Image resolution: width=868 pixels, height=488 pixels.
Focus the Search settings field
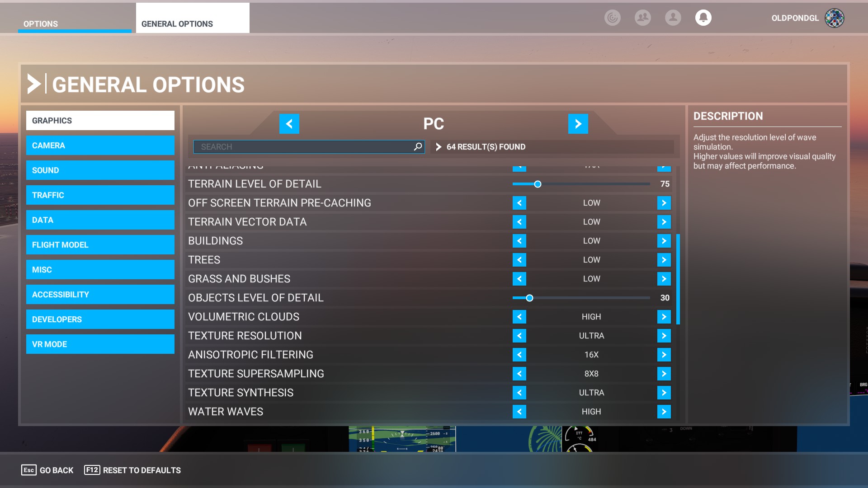click(309, 147)
